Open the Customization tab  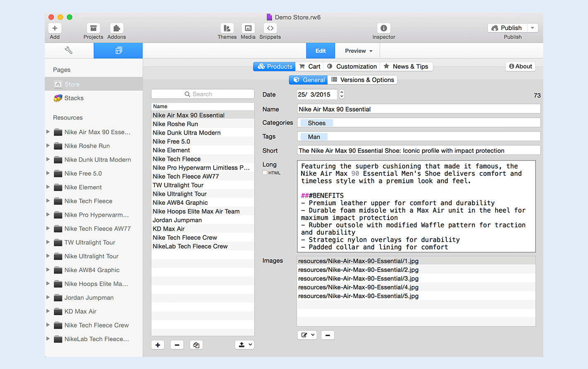coord(352,66)
